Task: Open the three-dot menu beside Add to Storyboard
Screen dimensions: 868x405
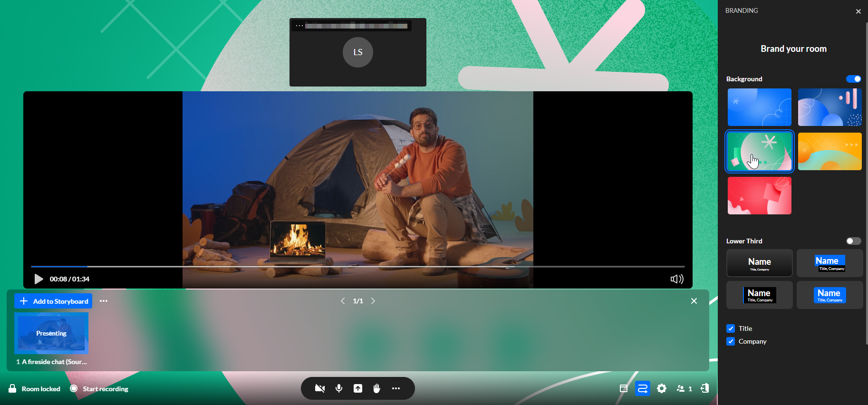Action: point(104,301)
